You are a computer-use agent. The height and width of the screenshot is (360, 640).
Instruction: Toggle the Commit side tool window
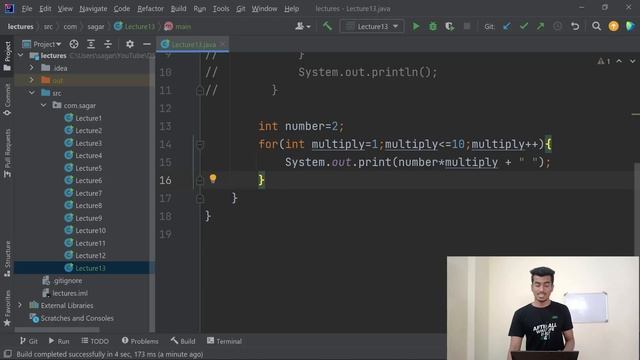coord(7,100)
